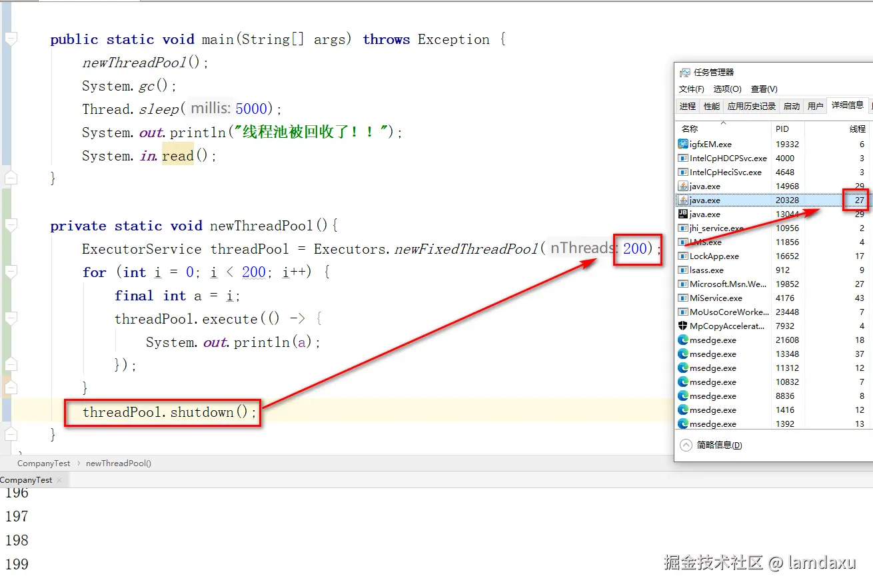Collapse Task Manager with the fewer details chevron

point(686,445)
